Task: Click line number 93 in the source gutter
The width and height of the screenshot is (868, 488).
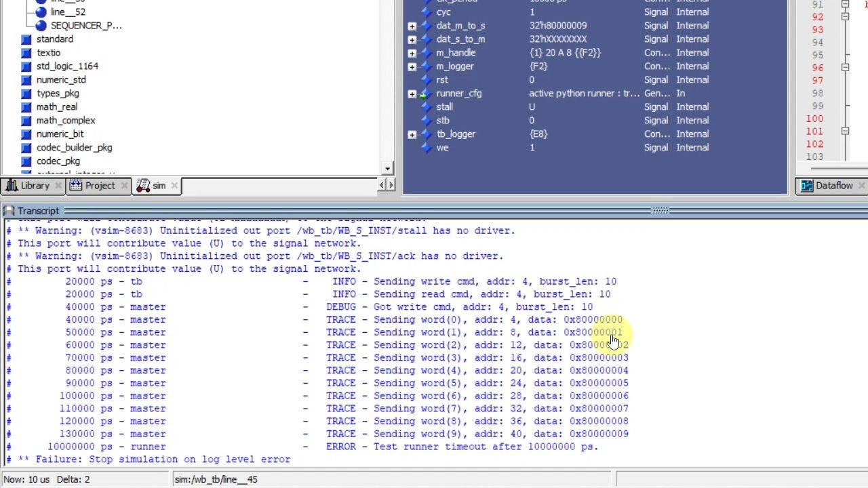Action: tap(817, 29)
